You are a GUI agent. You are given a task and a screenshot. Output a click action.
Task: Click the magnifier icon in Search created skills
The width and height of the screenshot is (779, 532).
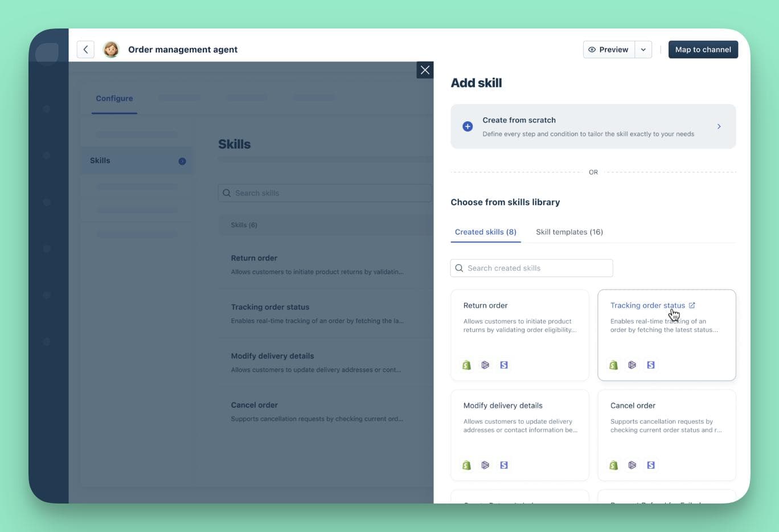point(460,268)
